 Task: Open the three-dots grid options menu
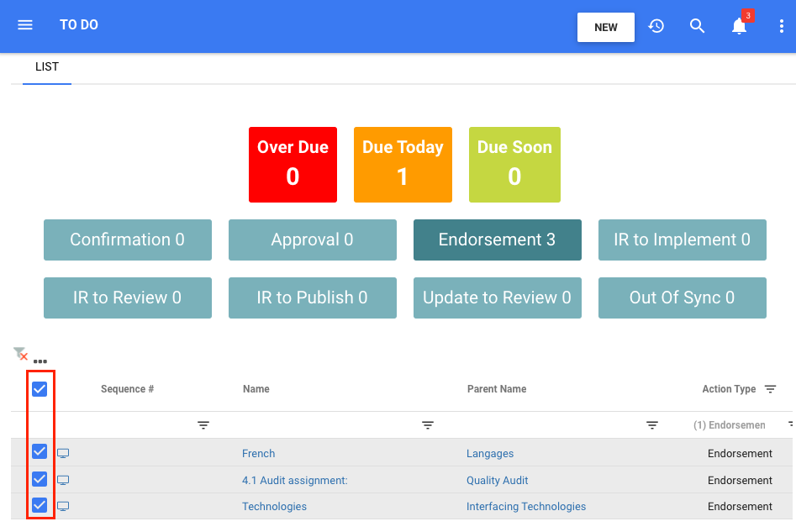click(x=40, y=361)
